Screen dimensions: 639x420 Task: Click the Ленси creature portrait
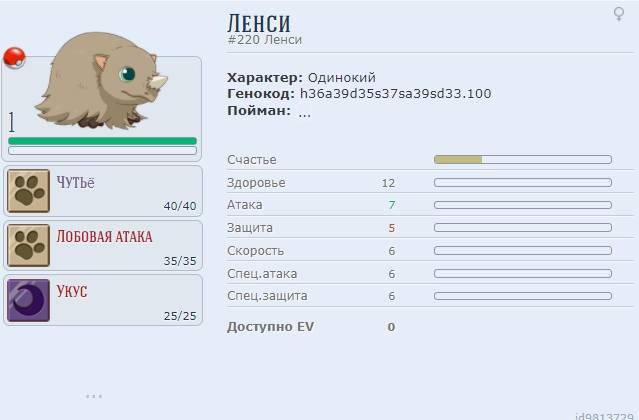click(x=102, y=81)
